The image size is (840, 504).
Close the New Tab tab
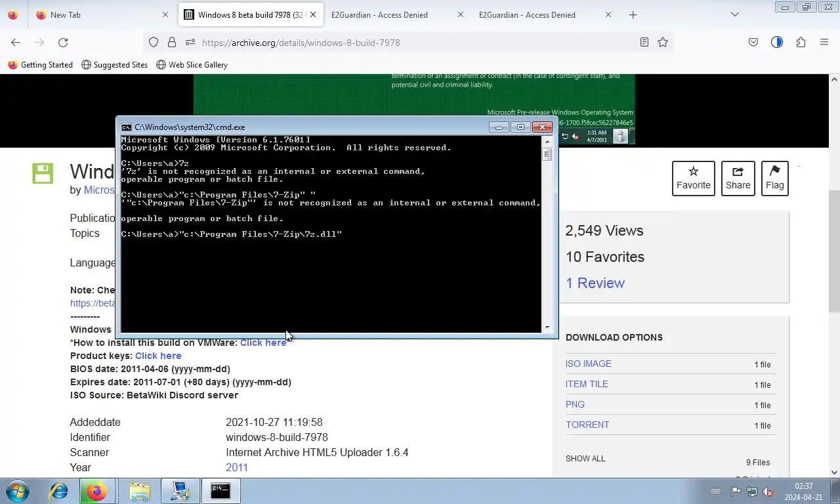click(x=165, y=14)
